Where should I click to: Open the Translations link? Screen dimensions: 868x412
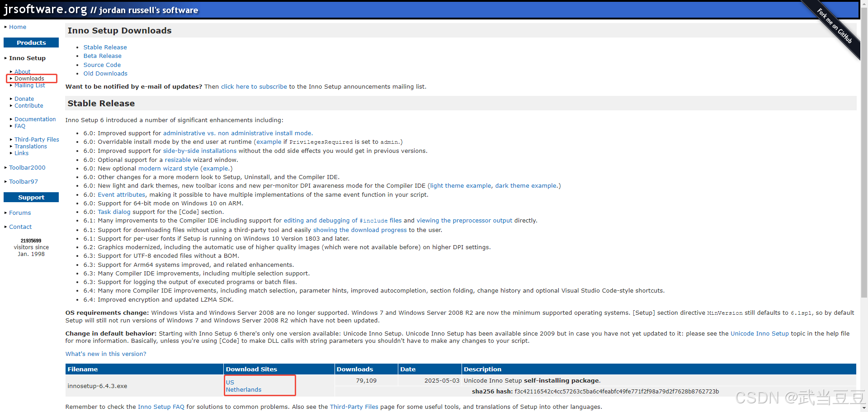pos(31,147)
